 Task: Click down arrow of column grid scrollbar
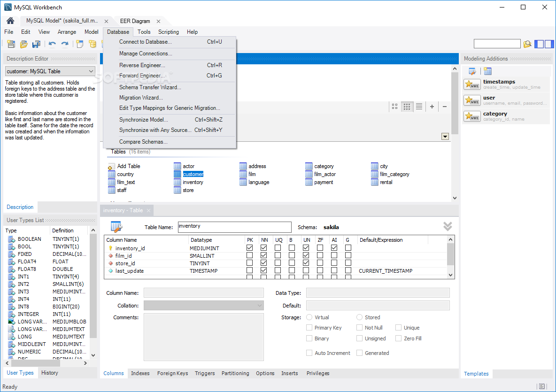[x=451, y=275]
